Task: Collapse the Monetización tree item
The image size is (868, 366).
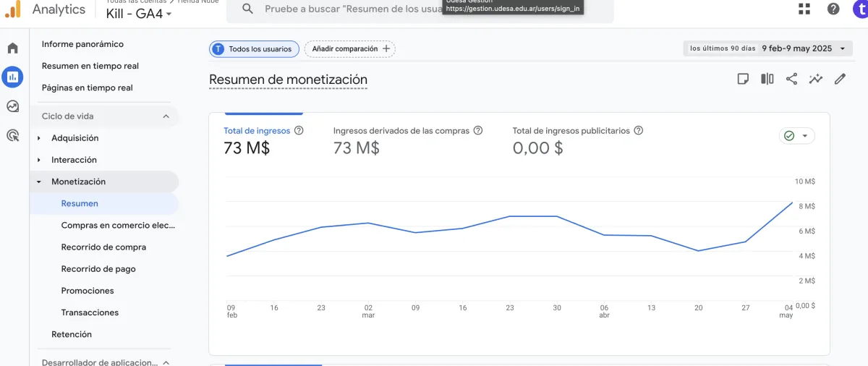Action: (39, 182)
